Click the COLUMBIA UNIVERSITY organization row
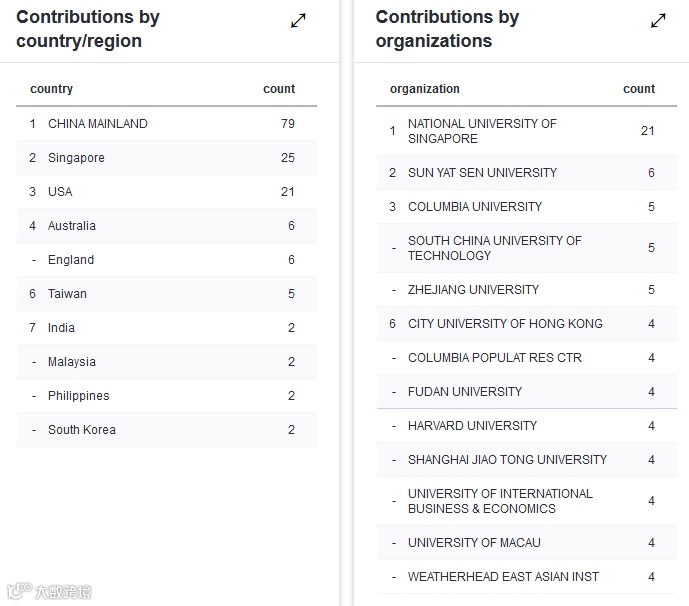689x606 pixels. click(x=475, y=207)
